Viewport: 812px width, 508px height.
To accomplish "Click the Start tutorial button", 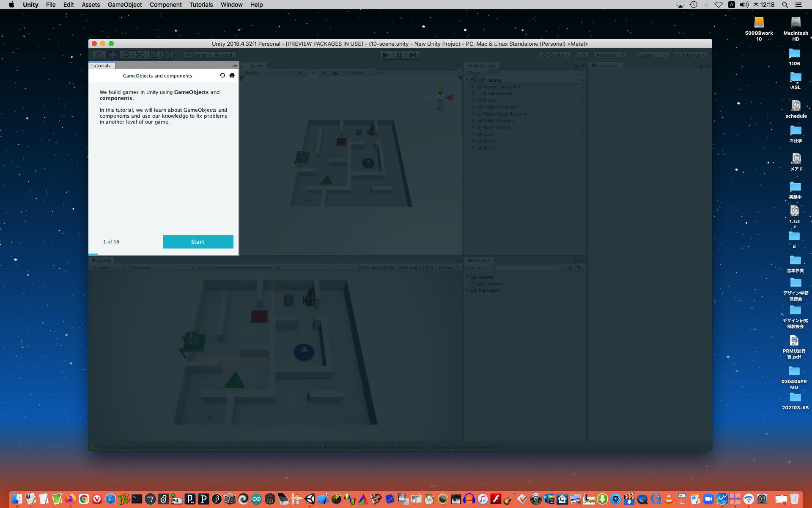I will 198,242.
